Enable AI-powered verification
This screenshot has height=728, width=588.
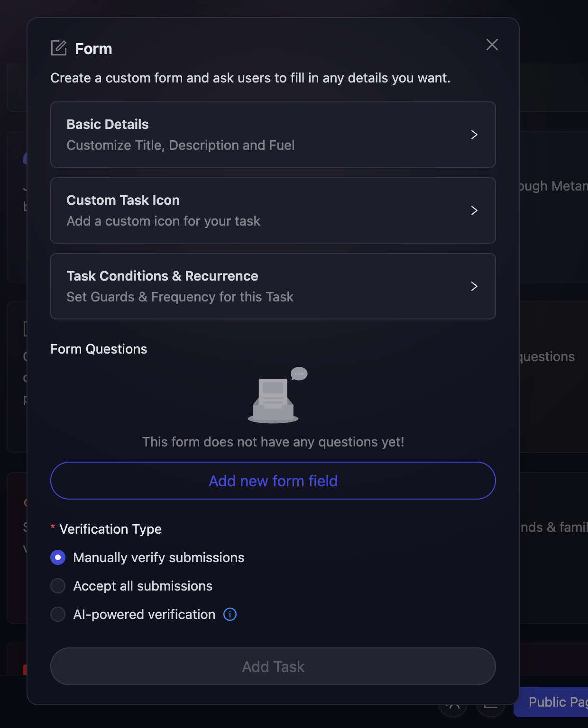tap(57, 614)
